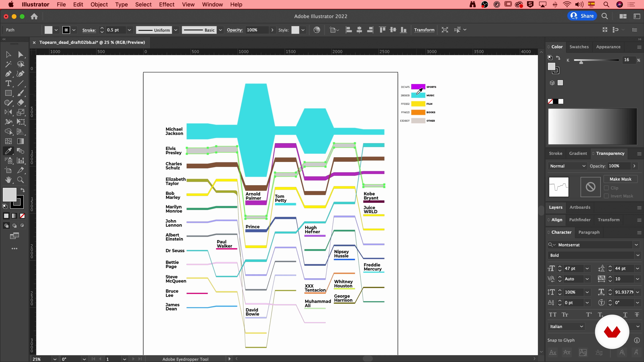The width and height of the screenshot is (644, 362).
Task: Switch to the Pathfinder tab
Action: [x=580, y=220]
